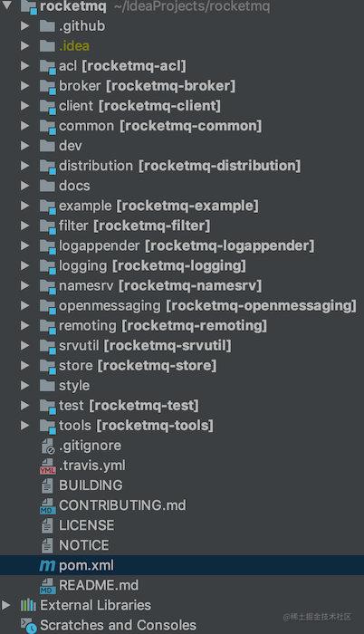This screenshot has height=634, width=364.
Task: Expand the namesrv folder disclosure triangle
Action: pyautogui.click(x=24, y=285)
